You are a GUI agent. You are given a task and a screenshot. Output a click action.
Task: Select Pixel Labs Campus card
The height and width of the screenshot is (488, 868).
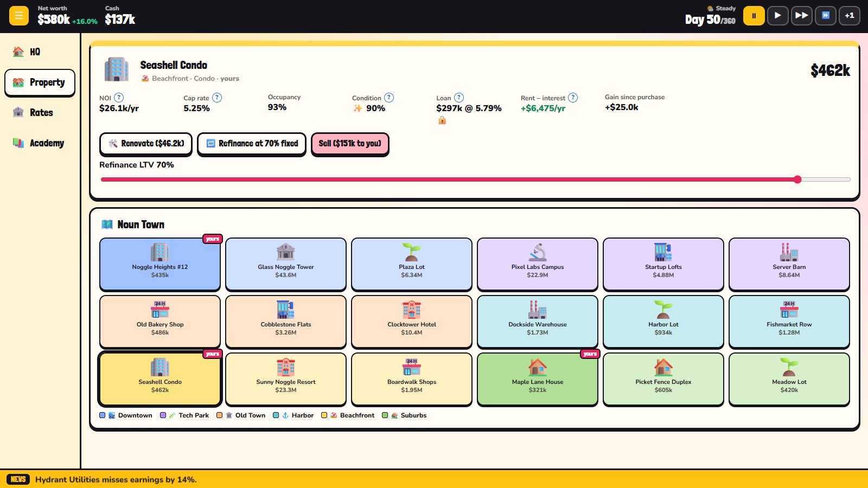(538, 264)
